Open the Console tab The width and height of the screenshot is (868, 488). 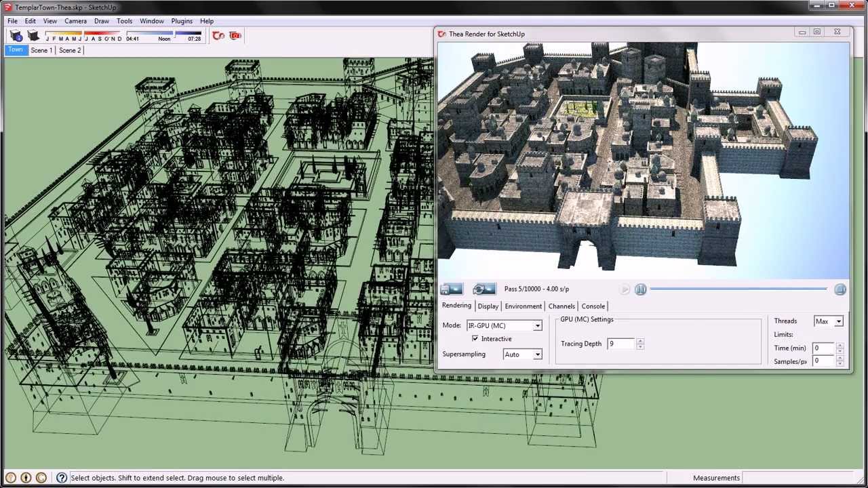pyautogui.click(x=593, y=306)
